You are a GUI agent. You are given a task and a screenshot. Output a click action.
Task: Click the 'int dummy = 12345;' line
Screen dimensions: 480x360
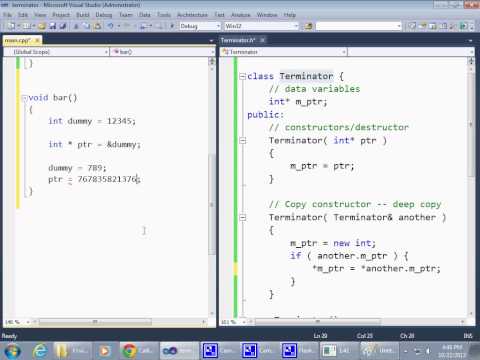pyautogui.click(x=92, y=121)
